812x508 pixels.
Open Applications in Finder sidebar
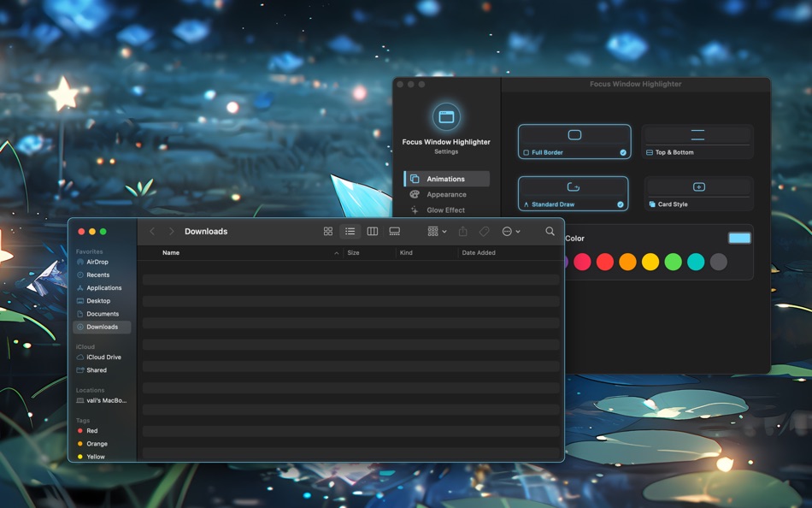pos(102,287)
